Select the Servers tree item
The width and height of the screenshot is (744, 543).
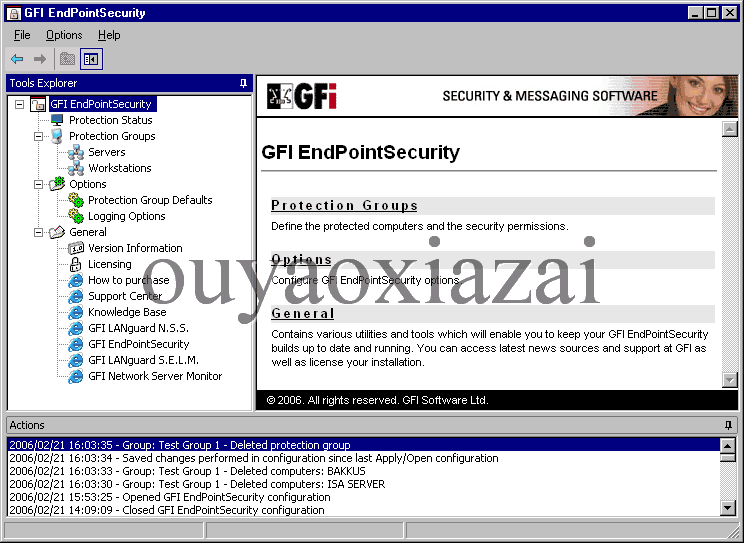107,152
